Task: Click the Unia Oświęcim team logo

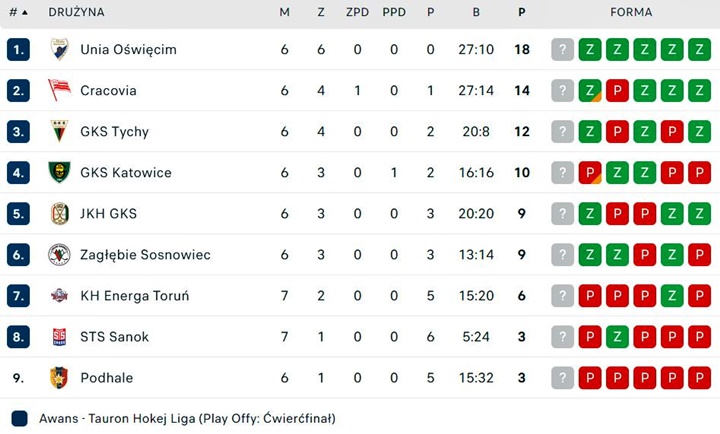Action: [x=60, y=49]
